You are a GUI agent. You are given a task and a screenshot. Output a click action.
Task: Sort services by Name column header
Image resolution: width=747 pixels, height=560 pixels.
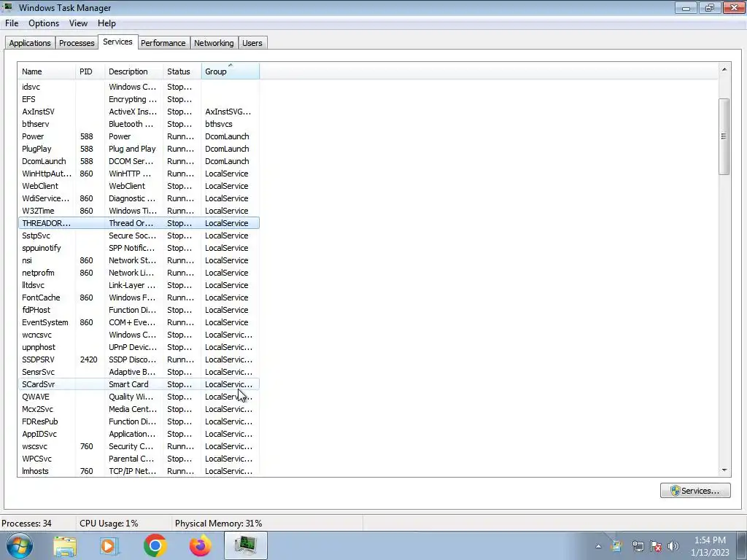pyautogui.click(x=47, y=71)
